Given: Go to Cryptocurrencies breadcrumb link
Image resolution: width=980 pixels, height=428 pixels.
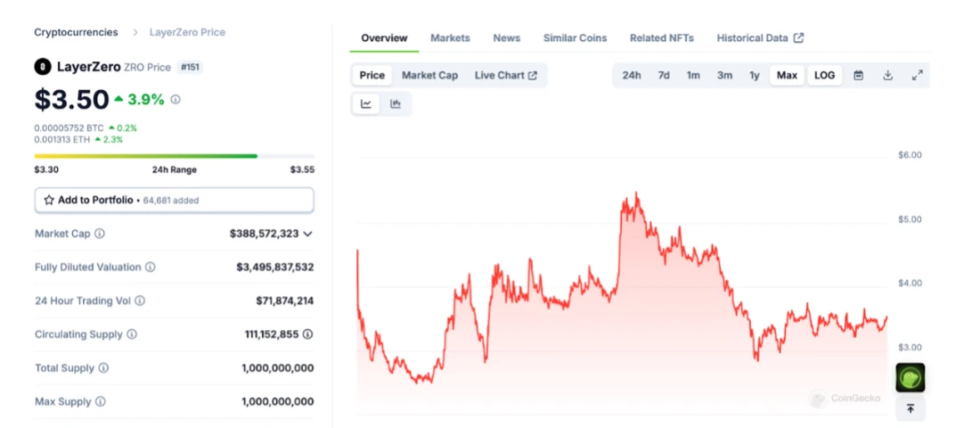Looking at the screenshot, I should pos(76,32).
